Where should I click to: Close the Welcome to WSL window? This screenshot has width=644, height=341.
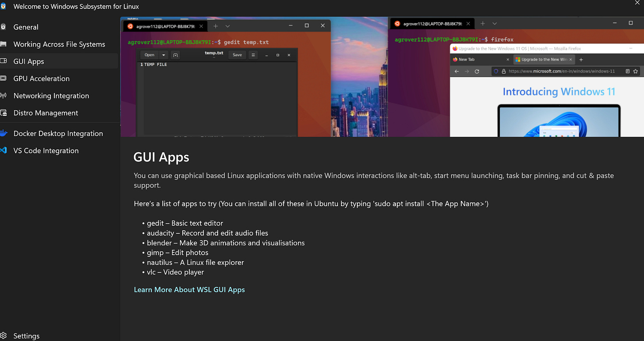point(637,3)
